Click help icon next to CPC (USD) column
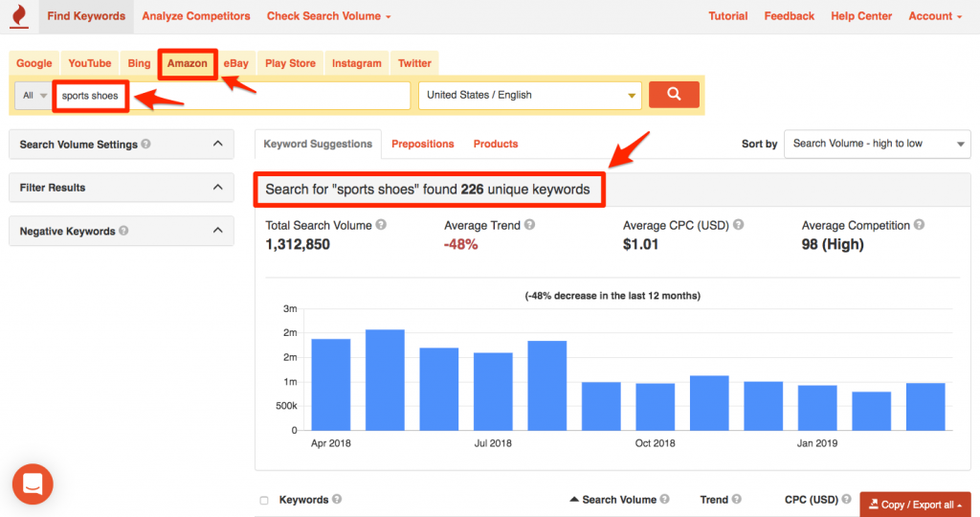The height and width of the screenshot is (517, 980). [x=846, y=499]
